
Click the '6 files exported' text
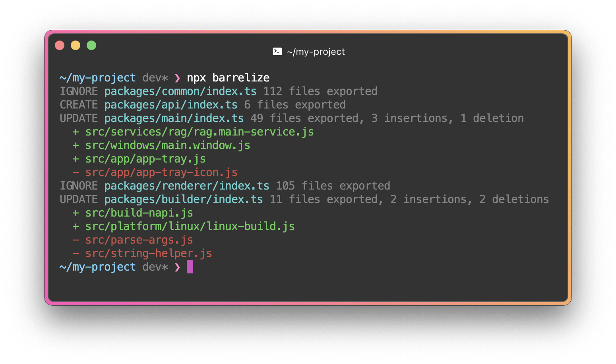click(x=295, y=105)
